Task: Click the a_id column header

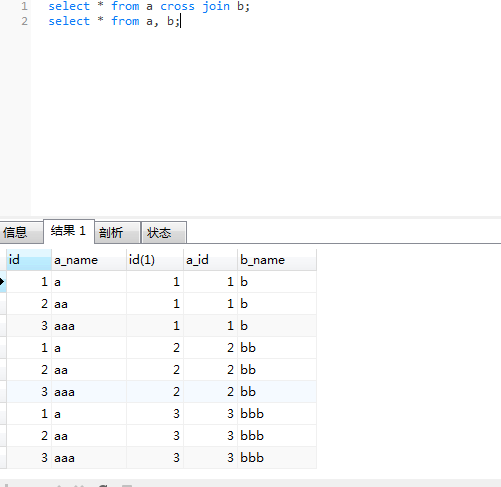Action: tap(210, 260)
